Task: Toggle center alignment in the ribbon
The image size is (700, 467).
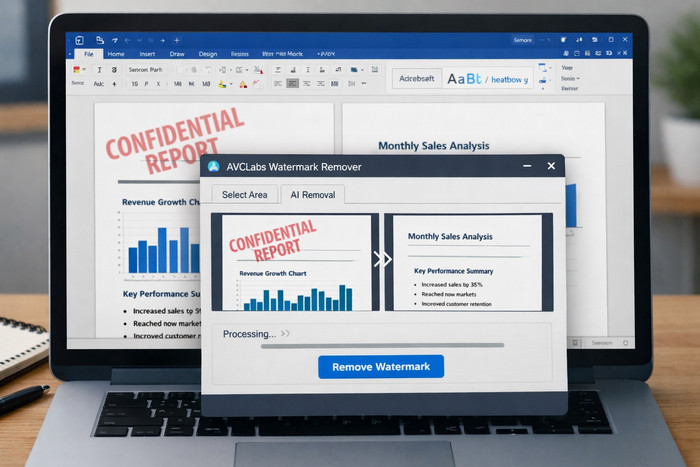Action: (x=293, y=85)
